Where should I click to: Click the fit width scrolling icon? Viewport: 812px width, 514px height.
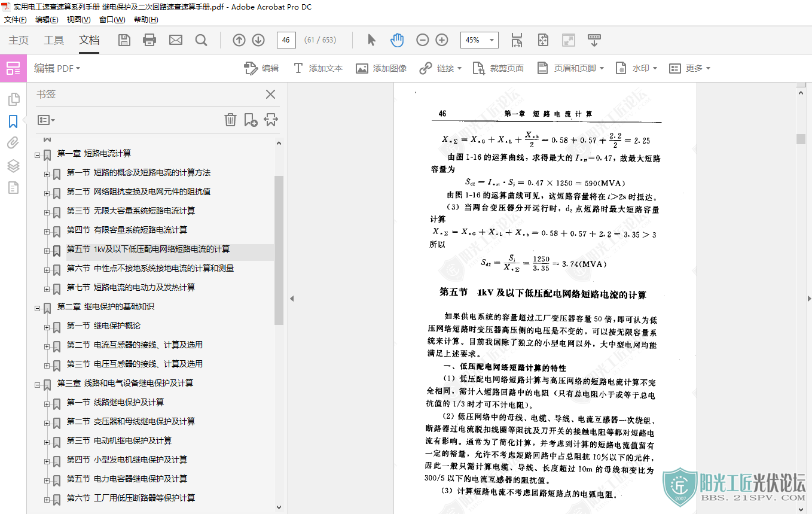pos(517,40)
